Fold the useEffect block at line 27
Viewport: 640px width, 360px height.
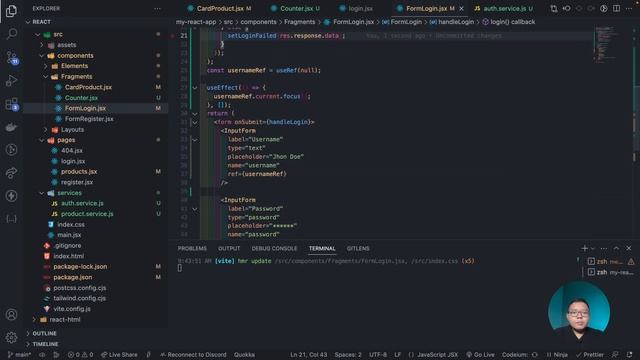coord(195,88)
